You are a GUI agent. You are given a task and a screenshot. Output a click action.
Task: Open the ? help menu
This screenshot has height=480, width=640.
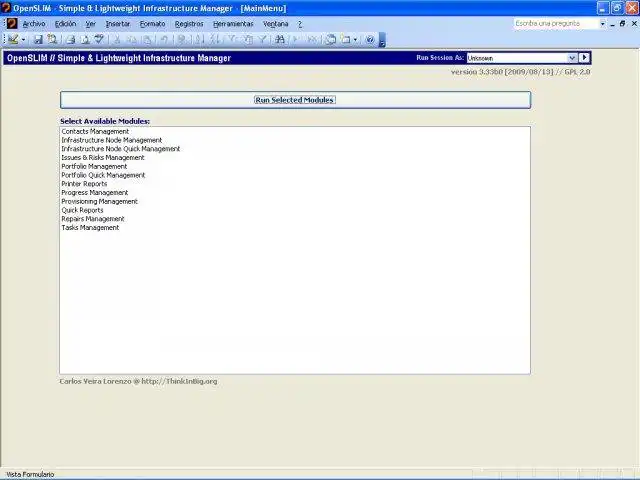(x=300, y=24)
